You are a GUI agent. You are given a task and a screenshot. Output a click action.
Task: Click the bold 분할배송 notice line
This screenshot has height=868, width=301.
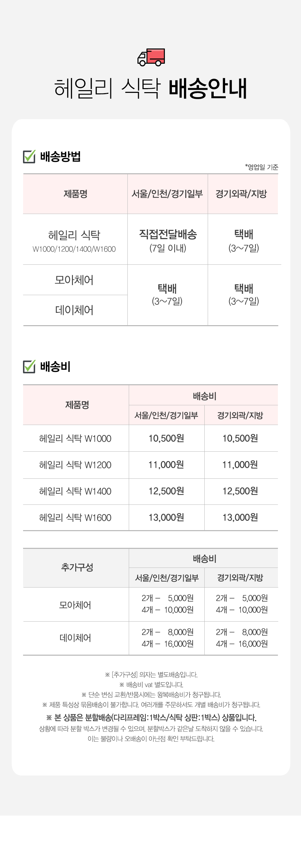click(x=151, y=718)
